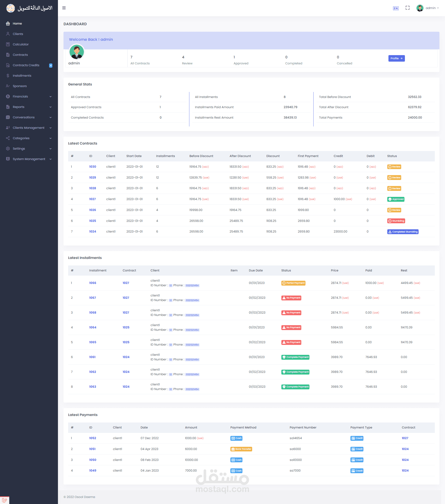Click the Reports icon in sidebar
Viewport: 445px width, 504px height.
[x=8, y=107]
